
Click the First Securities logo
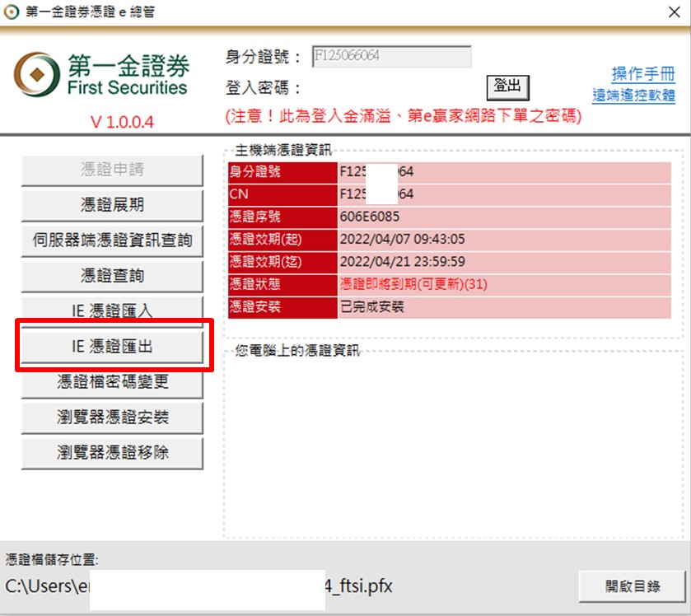[x=101, y=77]
